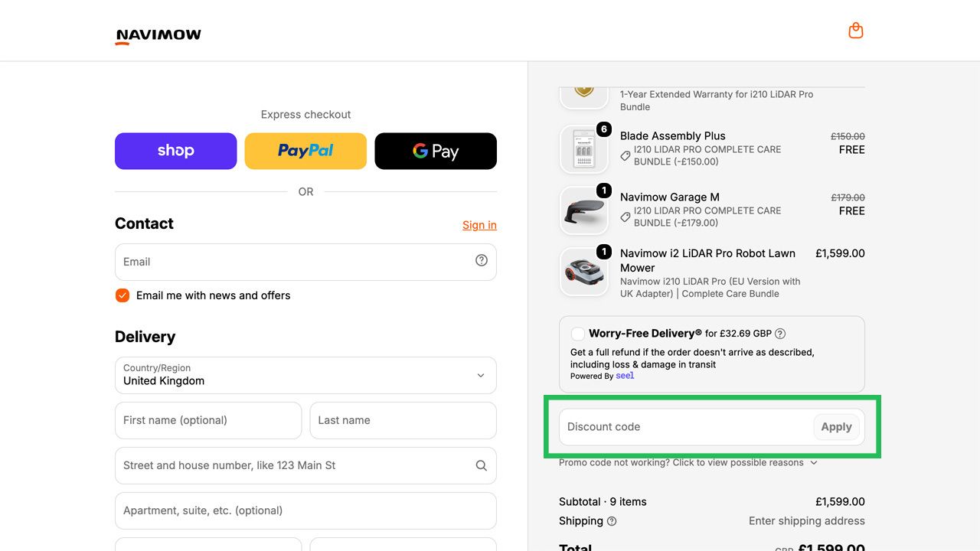Click the email help question mark icon

coord(482,260)
